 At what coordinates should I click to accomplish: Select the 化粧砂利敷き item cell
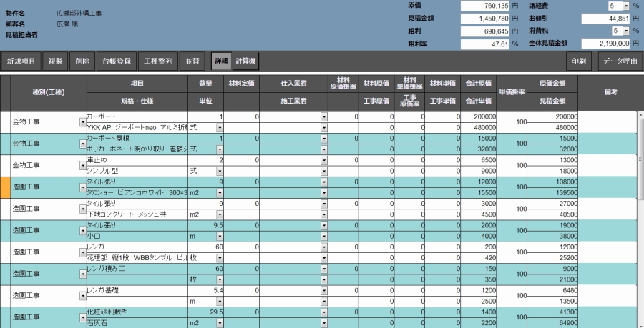[x=137, y=312]
